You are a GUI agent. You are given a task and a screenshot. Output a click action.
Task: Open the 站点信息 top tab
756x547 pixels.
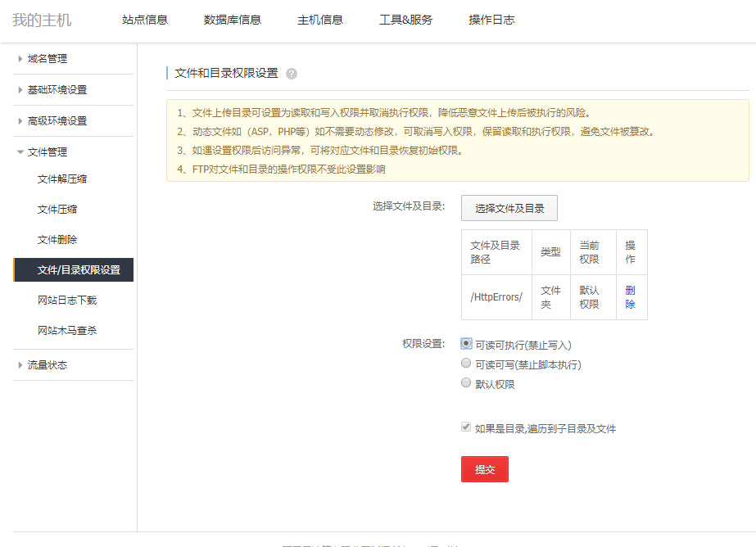(145, 20)
